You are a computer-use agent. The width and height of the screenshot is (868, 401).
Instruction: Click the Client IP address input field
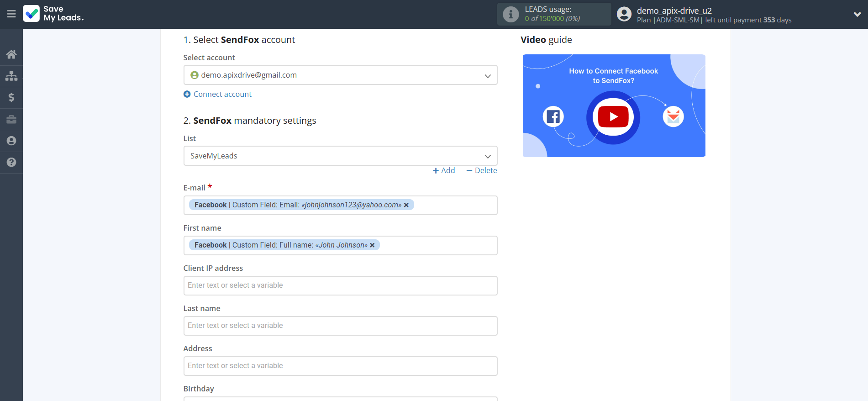coord(340,285)
